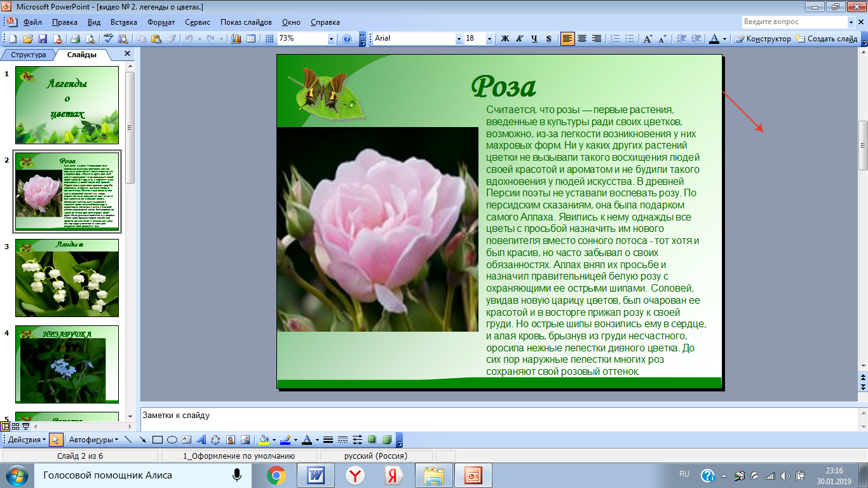
Task: Run the spelling check (ABC icon)
Action: (108, 39)
